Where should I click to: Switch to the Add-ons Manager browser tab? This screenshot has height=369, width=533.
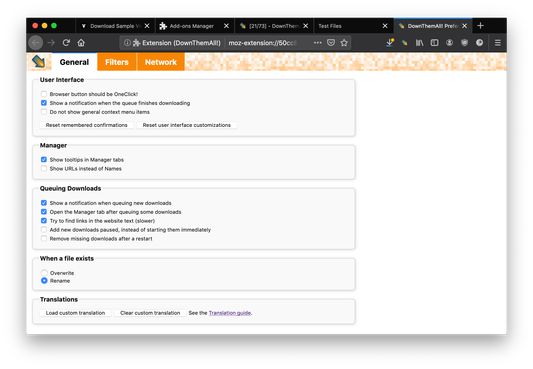point(195,26)
